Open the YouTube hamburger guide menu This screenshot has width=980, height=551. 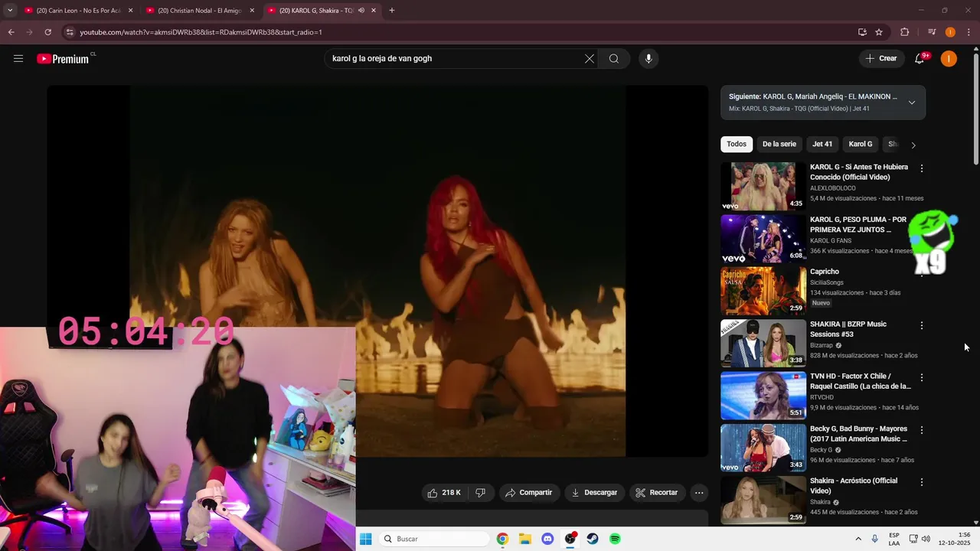coord(18,59)
